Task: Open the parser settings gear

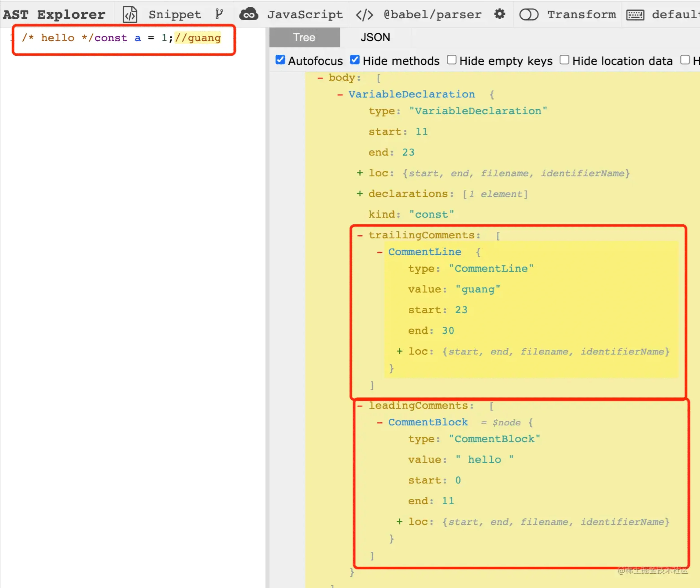Action: [x=500, y=14]
